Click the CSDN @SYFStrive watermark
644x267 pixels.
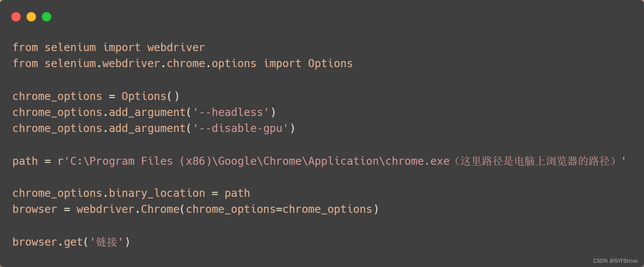[615, 261]
